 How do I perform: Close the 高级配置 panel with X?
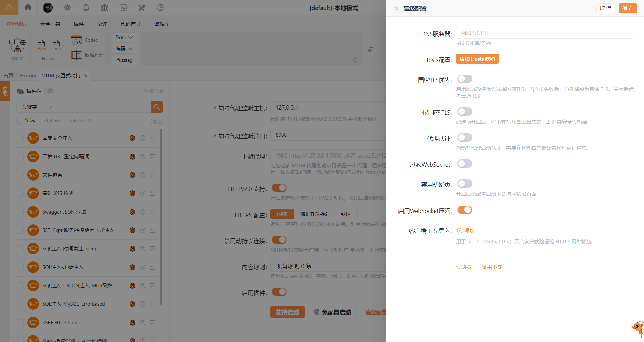click(396, 8)
